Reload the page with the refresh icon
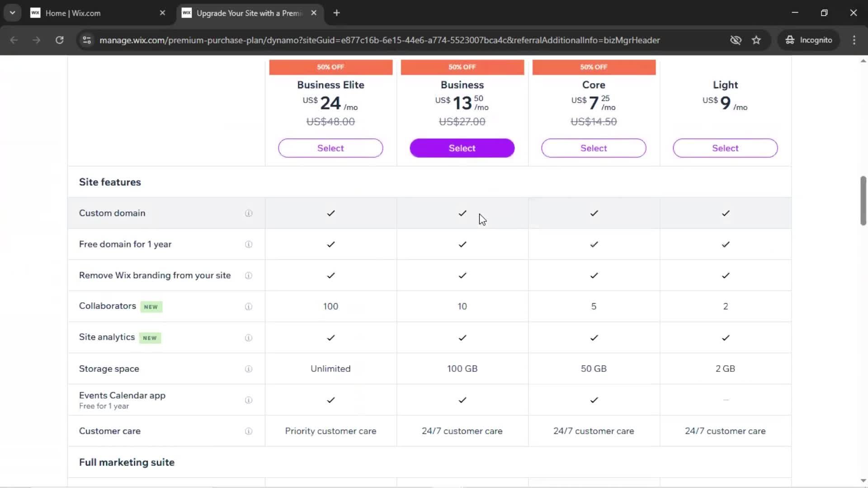868x488 pixels. pyautogui.click(x=59, y=40)
